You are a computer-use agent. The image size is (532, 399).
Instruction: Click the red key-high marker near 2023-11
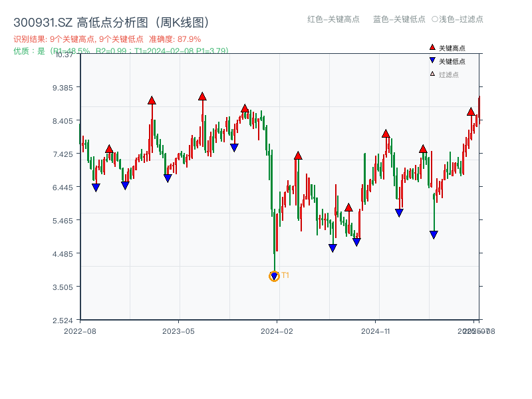pos(245,108)
